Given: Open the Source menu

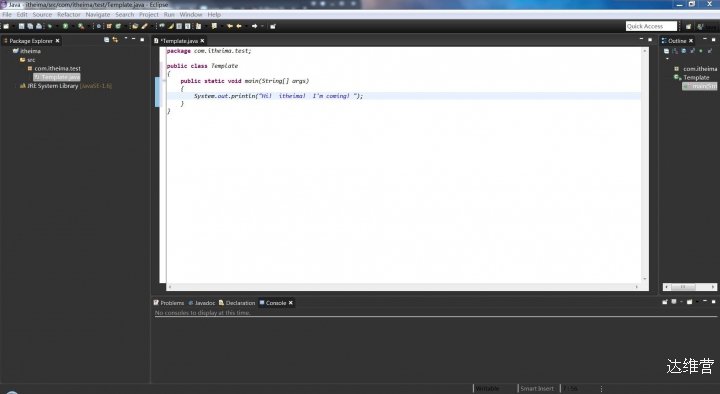Looking at the screenshot, I should [42, 15].
